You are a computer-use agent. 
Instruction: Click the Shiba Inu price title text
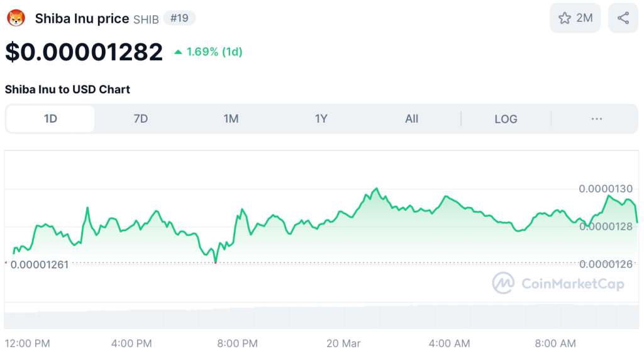[x=82, y=18]
